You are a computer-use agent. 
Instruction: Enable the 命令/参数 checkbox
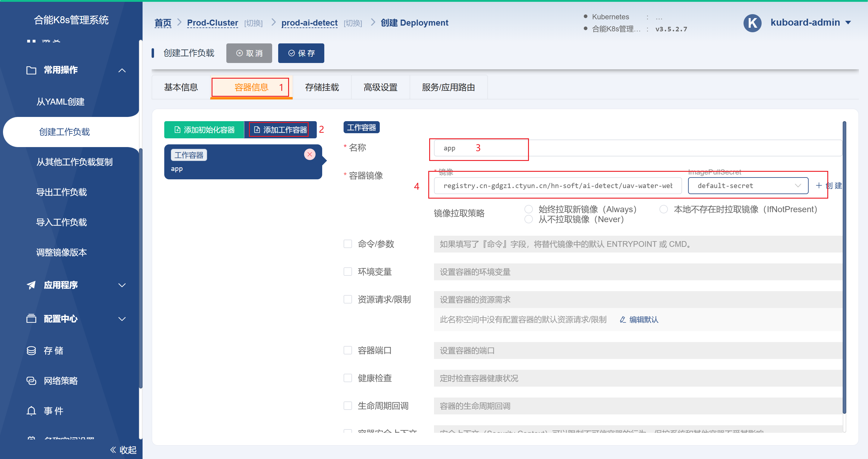point(348,244)
